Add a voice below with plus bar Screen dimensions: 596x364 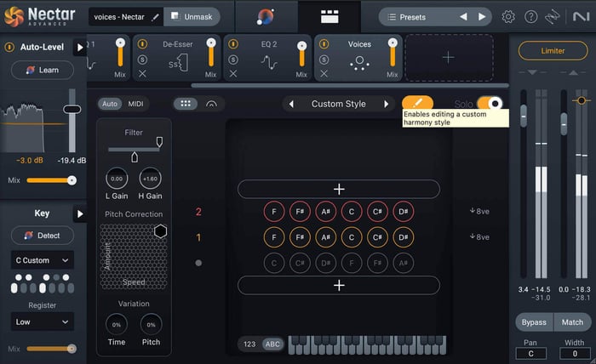click(339, 286)
